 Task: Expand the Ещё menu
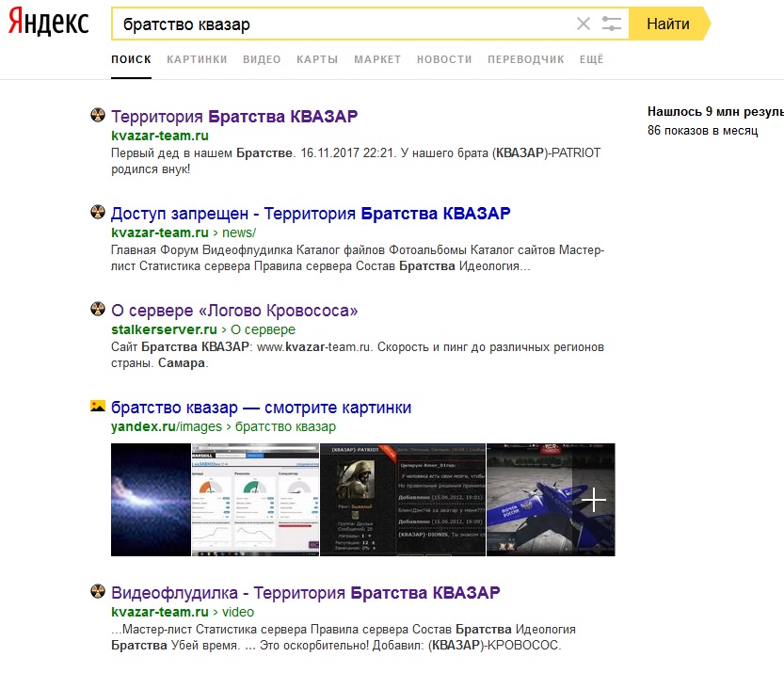(x=591, y=59)
